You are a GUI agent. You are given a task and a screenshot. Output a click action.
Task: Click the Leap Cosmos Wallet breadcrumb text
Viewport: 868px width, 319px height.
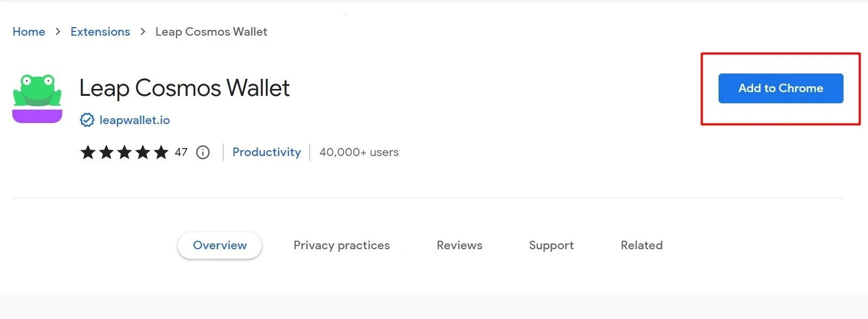click(x=211, y=32)
